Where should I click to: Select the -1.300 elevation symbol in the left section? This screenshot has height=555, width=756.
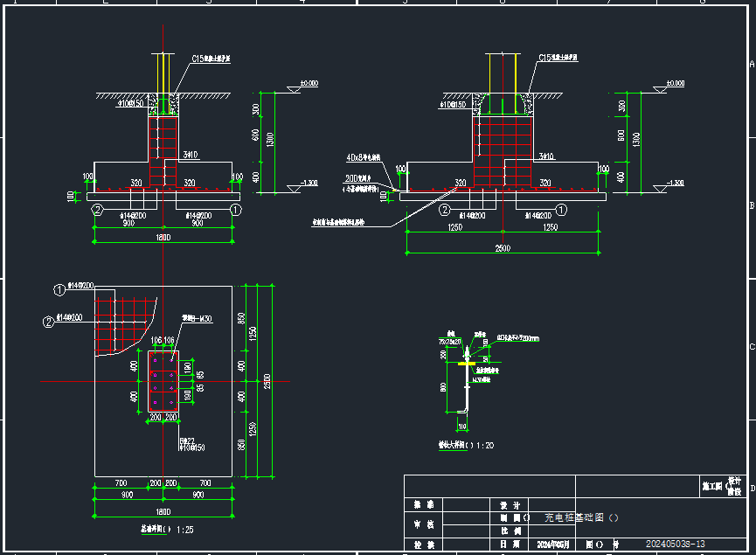tap(308, 184)
